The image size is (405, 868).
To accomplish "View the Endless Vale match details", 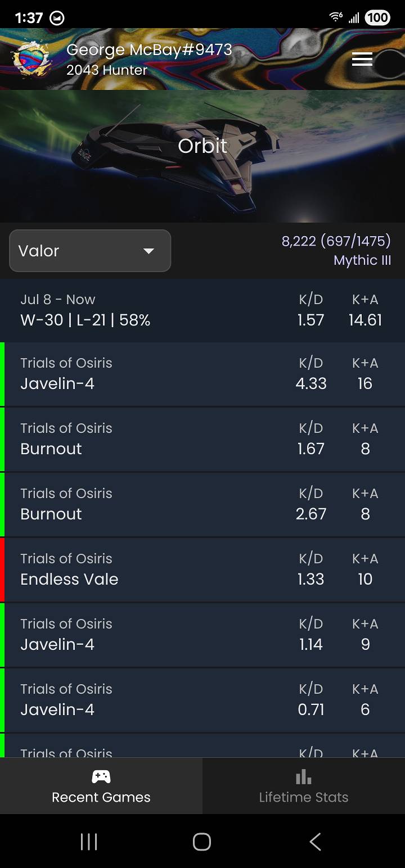I will point(202,569).
